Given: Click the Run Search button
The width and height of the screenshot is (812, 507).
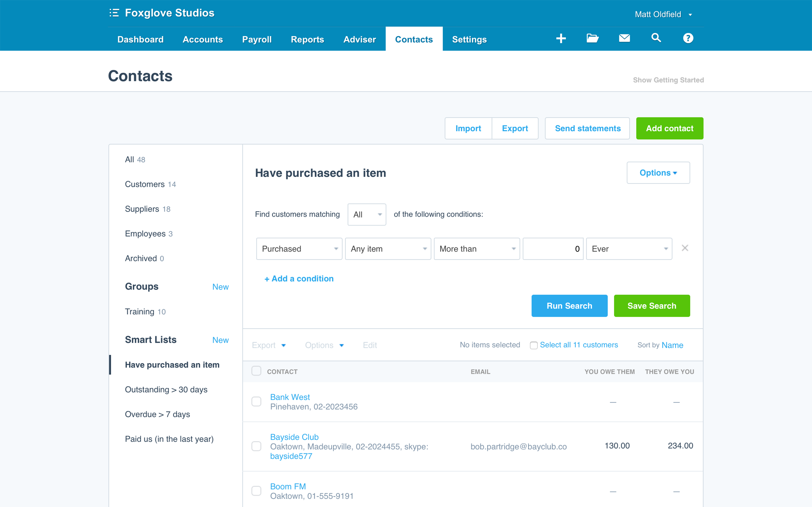Looking at the screenshot, I should point(570,306).
